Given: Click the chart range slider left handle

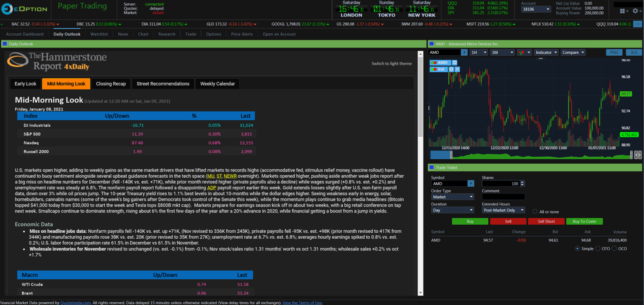Looking at the screenshot, I should (451, 155).
